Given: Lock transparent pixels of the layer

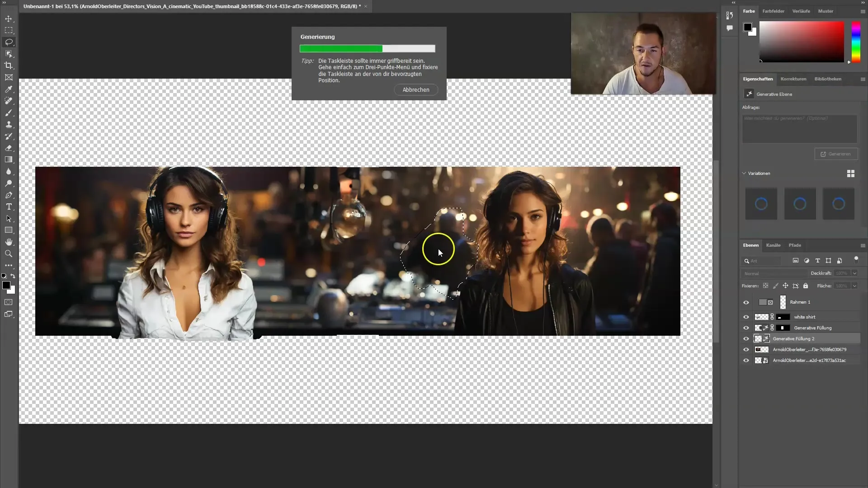Looking at the screenshot, I should [765, 286].
